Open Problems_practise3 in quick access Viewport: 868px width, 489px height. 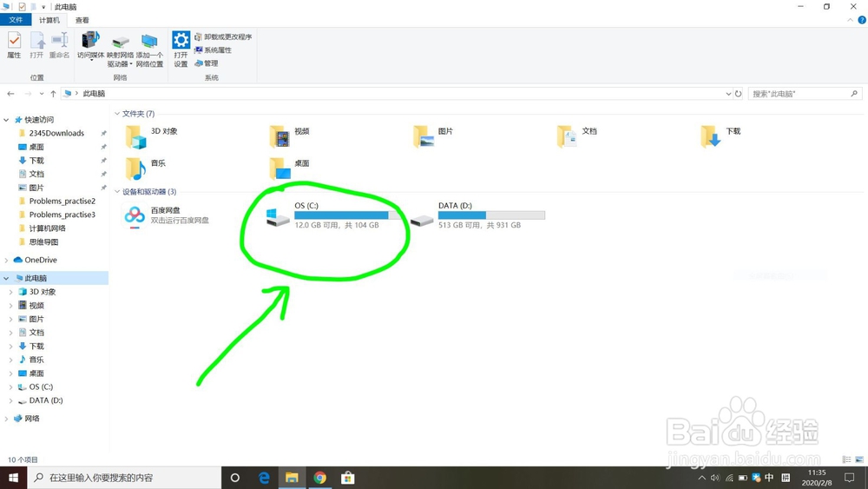click(x=62, y=215)
